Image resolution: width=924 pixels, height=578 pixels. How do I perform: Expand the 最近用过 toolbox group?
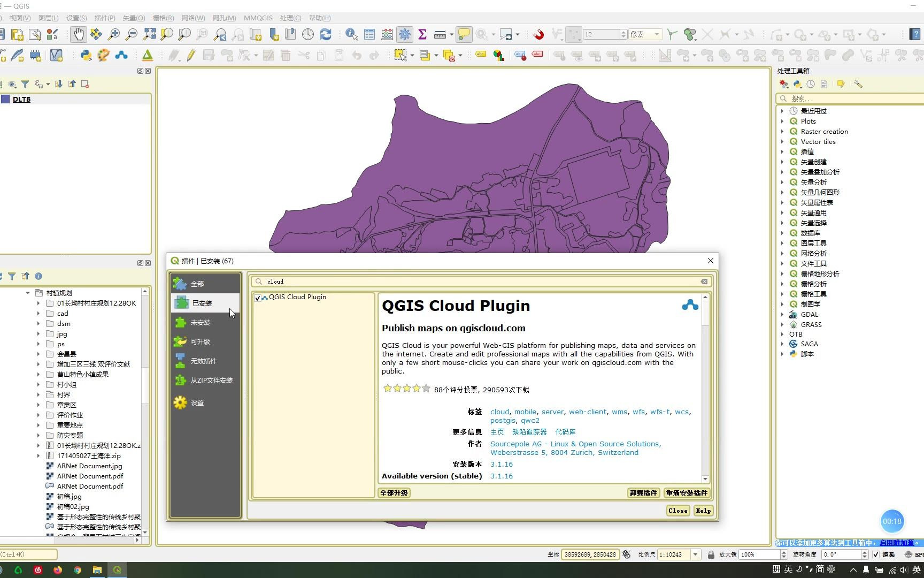[782, 111]
